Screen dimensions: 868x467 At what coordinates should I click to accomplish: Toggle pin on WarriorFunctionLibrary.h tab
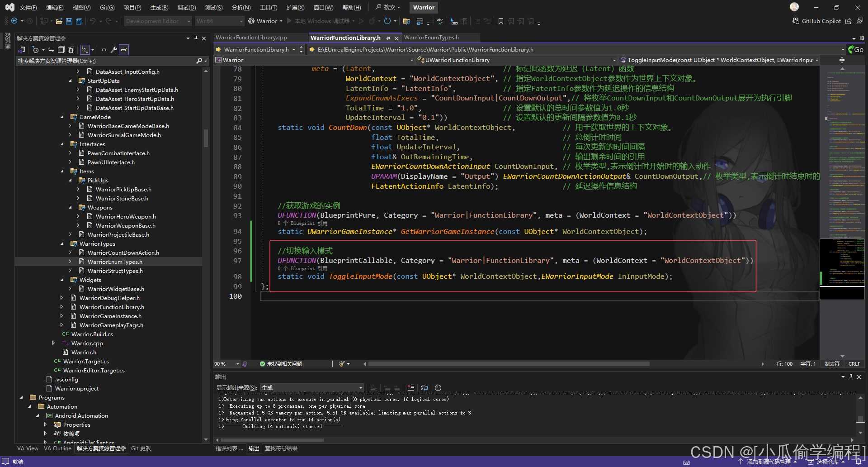tap(388, 38)
